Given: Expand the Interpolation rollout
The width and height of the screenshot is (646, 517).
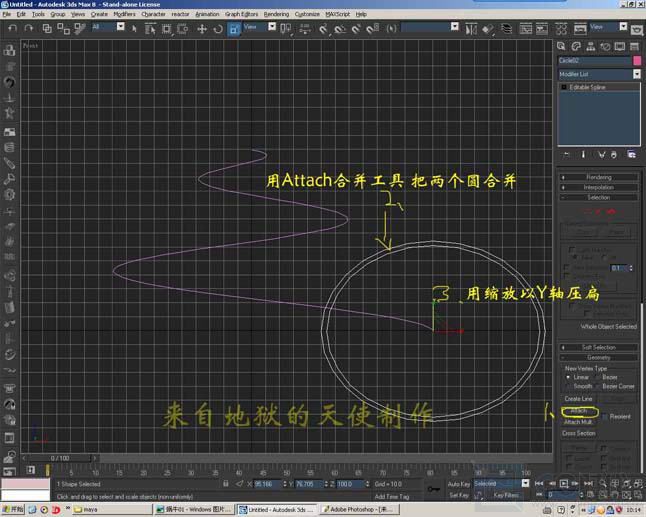Looking at the screenshot, I should click(x=599, y=187).
